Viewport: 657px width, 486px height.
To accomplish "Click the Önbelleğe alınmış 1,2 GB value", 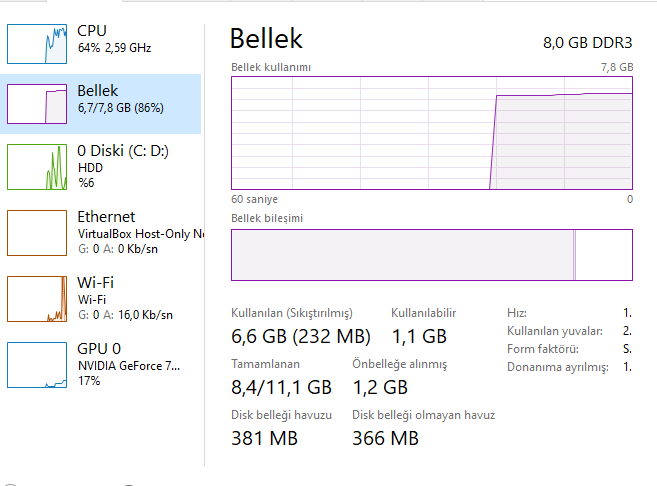I will pyautogui.click(x=380, y=387).
